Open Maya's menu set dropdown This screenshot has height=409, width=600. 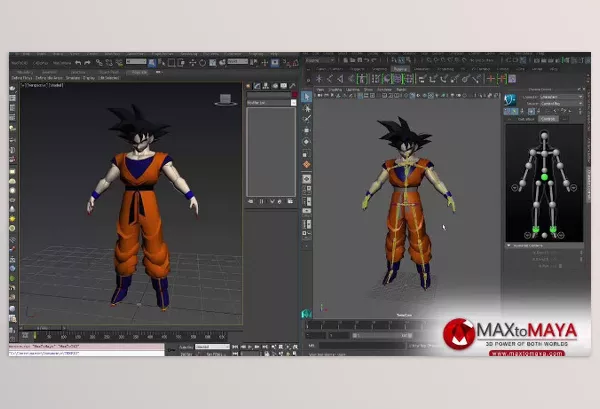tap(320, 60)
